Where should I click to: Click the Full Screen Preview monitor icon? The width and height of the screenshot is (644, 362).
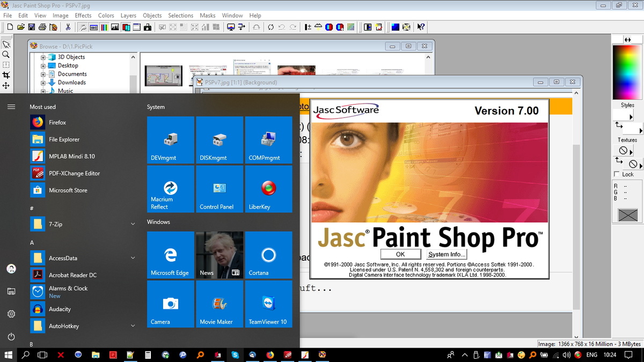pyautogui.click(x=231, y=27)
